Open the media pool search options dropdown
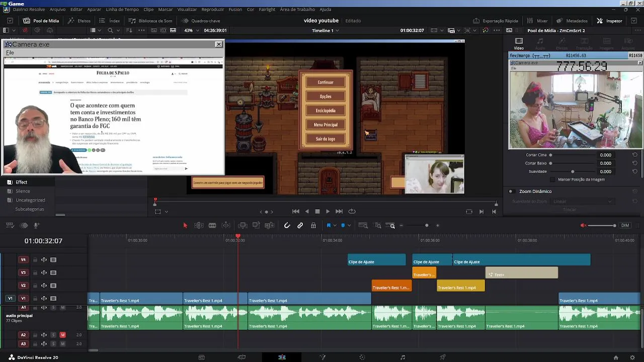The width and height of the screenshot is (644, 362). [117, 31]
